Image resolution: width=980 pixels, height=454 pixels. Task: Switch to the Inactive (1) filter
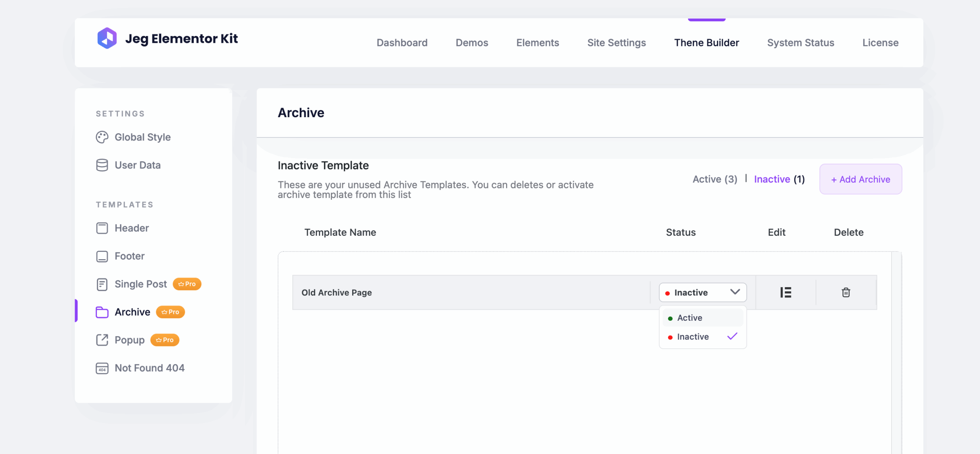click(779, 179)
